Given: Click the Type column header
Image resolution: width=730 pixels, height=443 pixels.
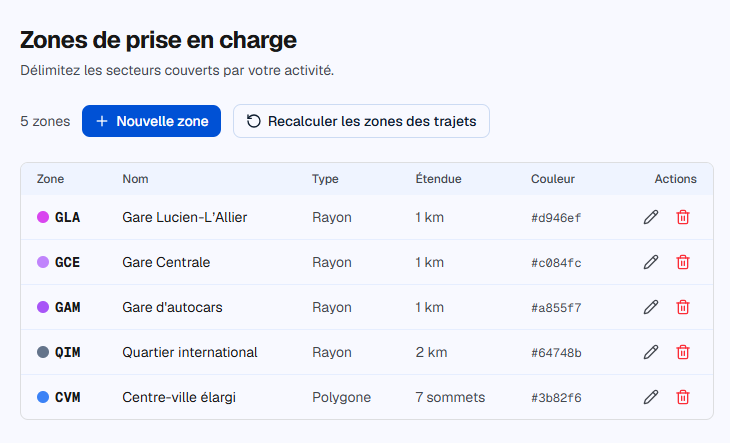Looking at the screenshot, I should click(x=325, y=179).
